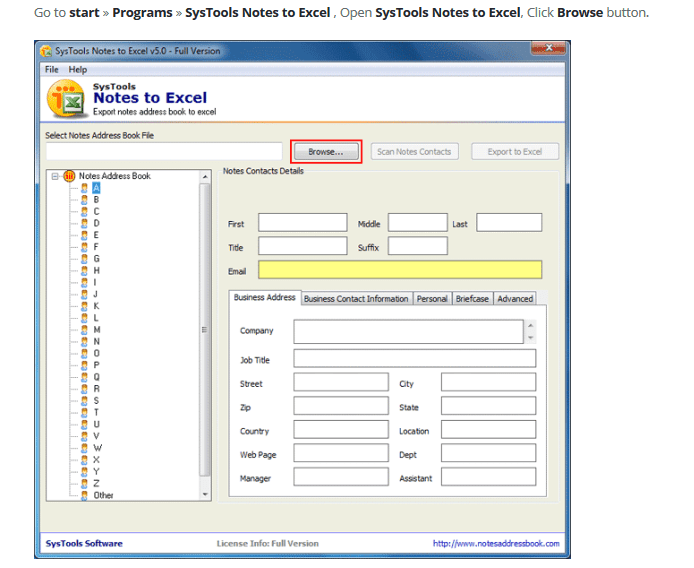Open the Personal tab

(432, 299)
